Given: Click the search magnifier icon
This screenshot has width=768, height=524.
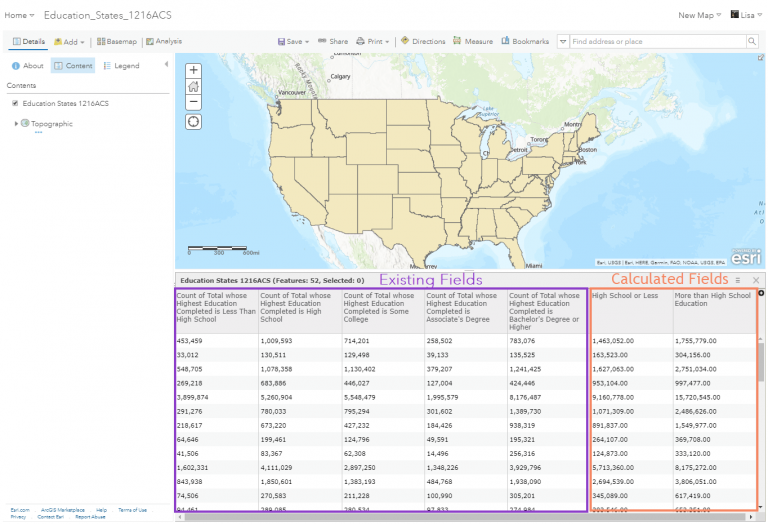Looking at the screenshot, I should pyautogui.click(x=752, y=42).
